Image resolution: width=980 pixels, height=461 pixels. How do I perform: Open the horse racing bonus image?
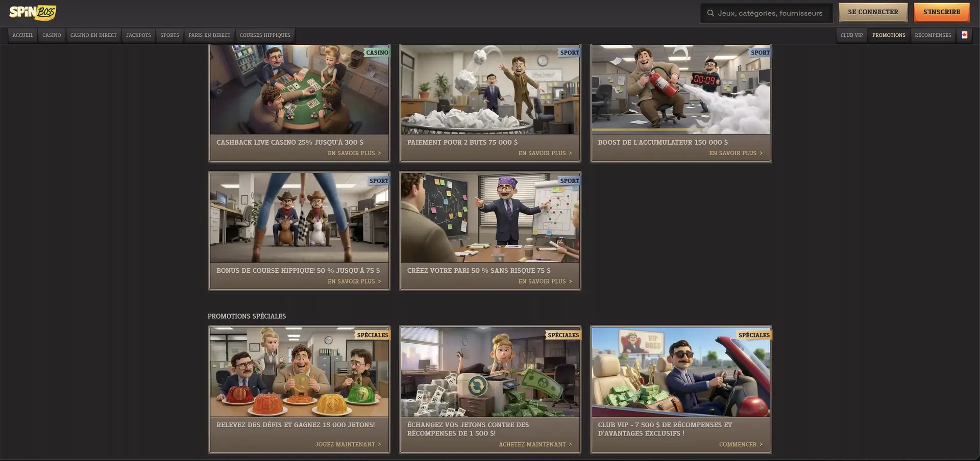[299, 218]
